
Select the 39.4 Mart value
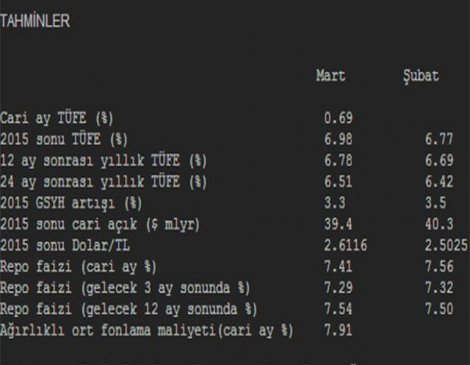pos(338,224)
